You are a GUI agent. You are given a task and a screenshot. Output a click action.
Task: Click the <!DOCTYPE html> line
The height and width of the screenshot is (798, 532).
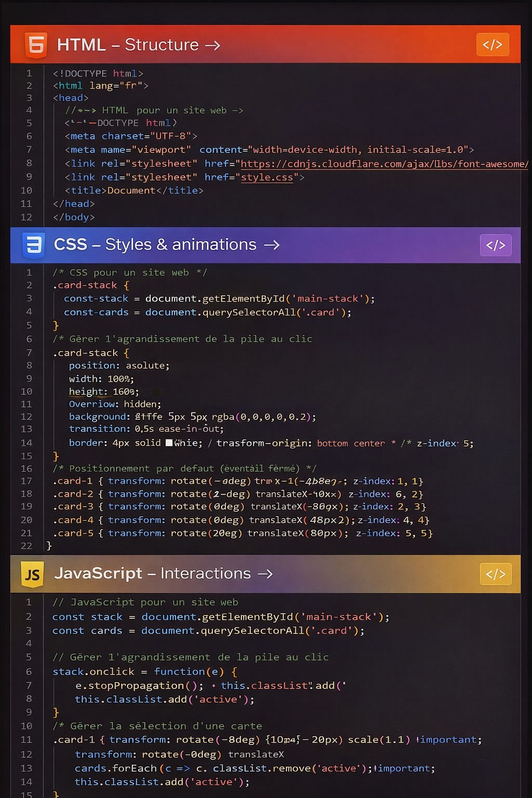[x=98, y=74]
